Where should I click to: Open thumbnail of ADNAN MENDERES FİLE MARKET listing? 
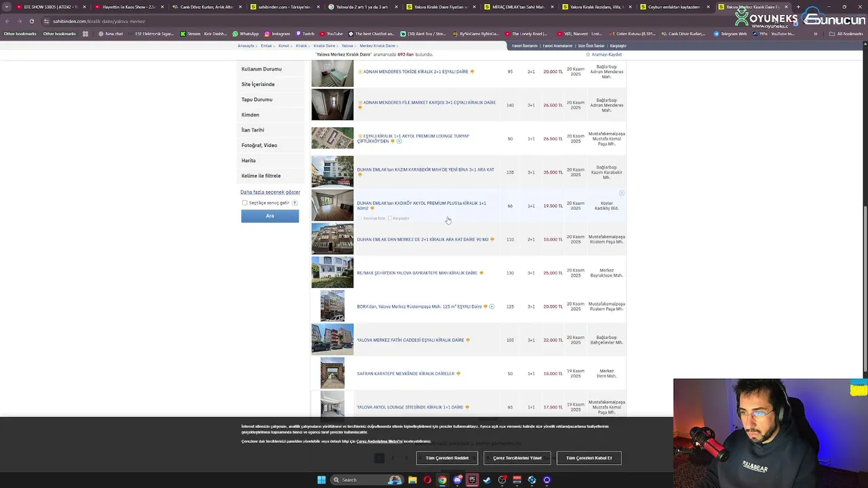tap(332, 105)
